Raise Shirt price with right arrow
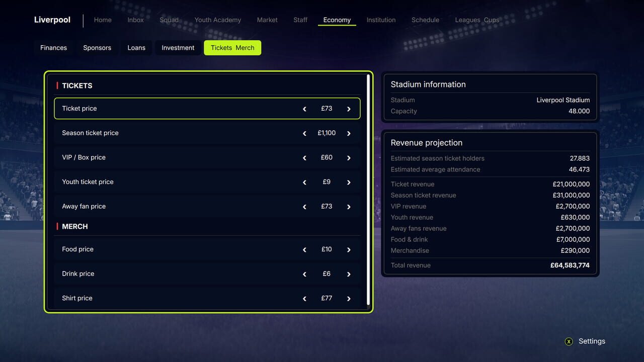Screen dimensions: 644x362 pyautogui.click(x=349, y=299)
